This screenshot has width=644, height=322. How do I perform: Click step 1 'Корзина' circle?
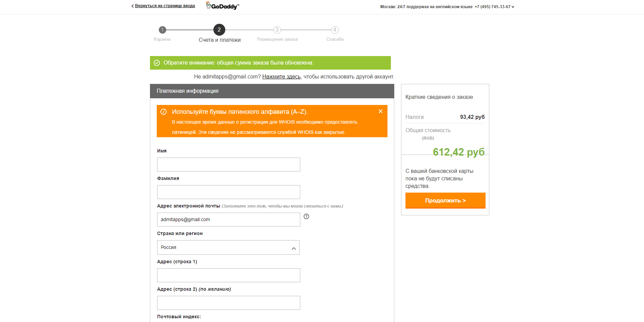(162, 30)
